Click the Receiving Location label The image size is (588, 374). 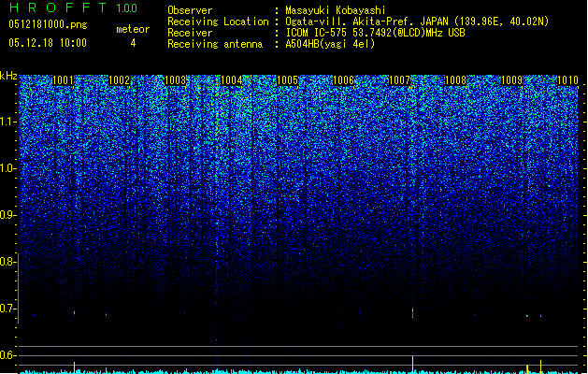click(218, 22)
